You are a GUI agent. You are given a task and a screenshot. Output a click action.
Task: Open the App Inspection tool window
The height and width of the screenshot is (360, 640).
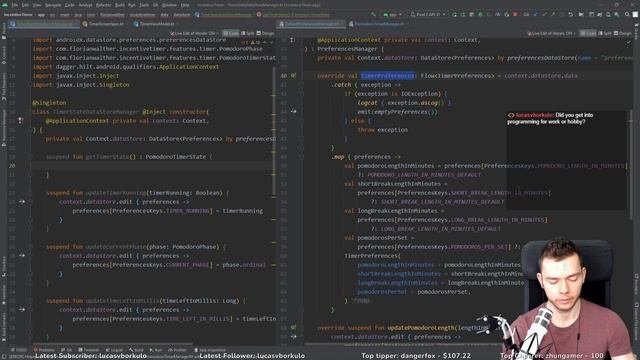click(210, 350)
